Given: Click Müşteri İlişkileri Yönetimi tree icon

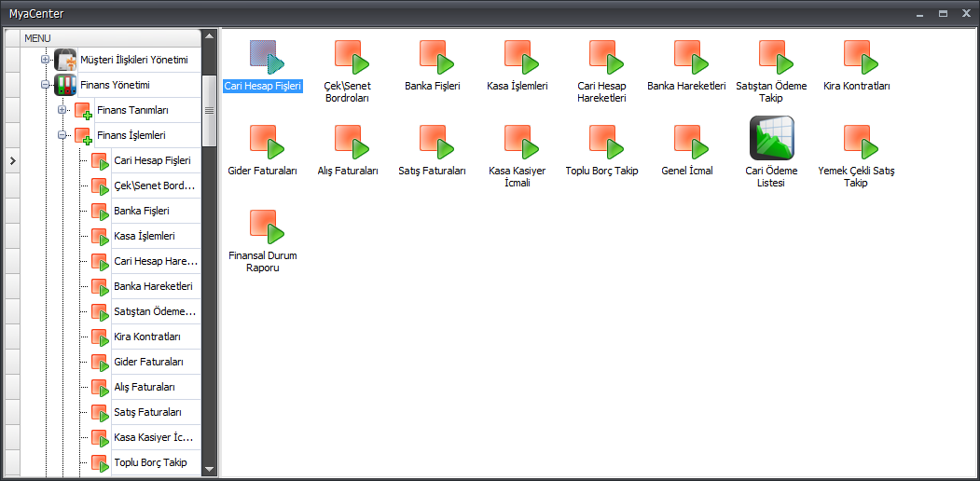Looking at the screenshot, I should click(x=65, y=60).
